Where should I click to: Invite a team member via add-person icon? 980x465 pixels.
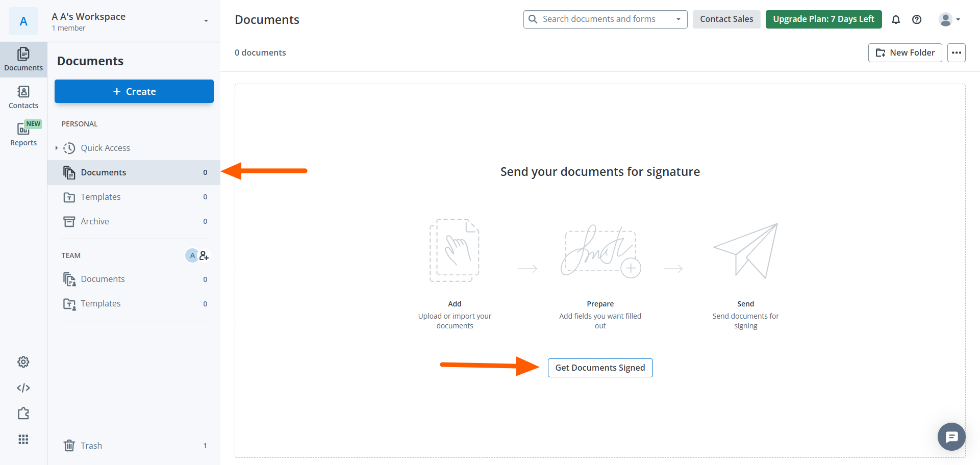[204, 255]
